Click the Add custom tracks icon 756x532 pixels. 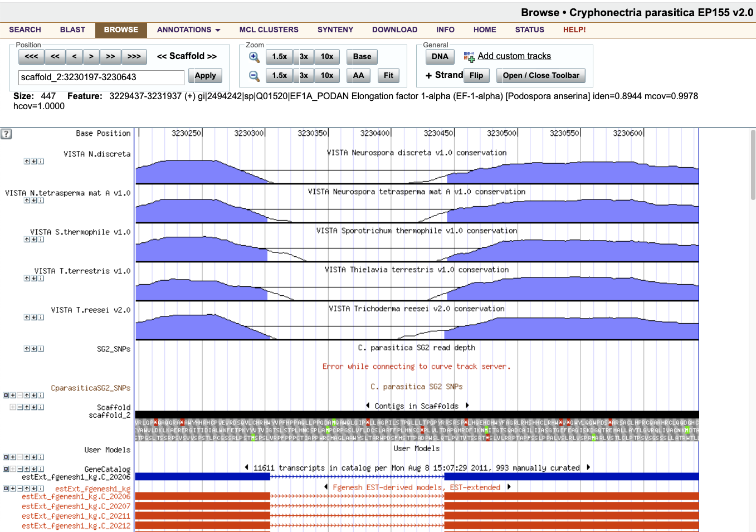(469, 56)
